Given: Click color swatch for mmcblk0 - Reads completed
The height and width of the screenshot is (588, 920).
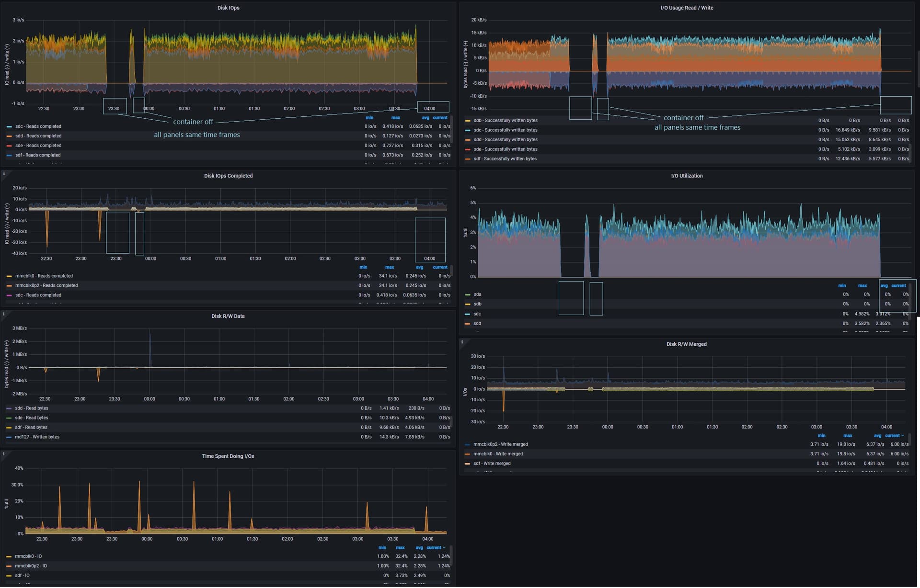Looking at the screenshot, I should pos(9,276).
